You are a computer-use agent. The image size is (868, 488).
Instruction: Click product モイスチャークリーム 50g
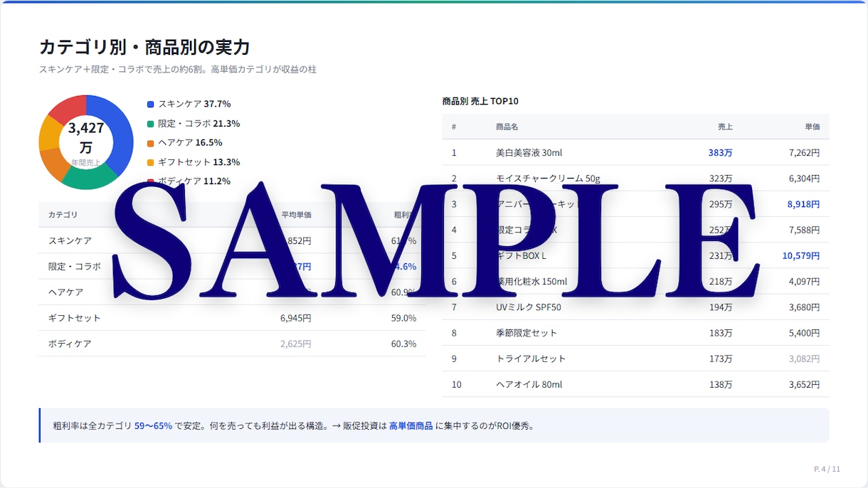point(548,179)
